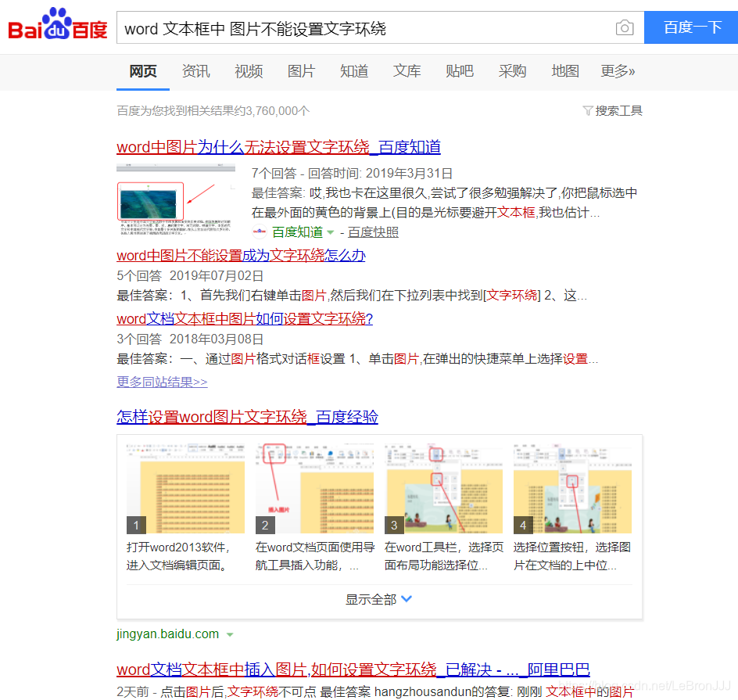The image size is (738, 700).
Task: Click step 1 thumbnail 打开word2013软件
Action: coord(185,488)
